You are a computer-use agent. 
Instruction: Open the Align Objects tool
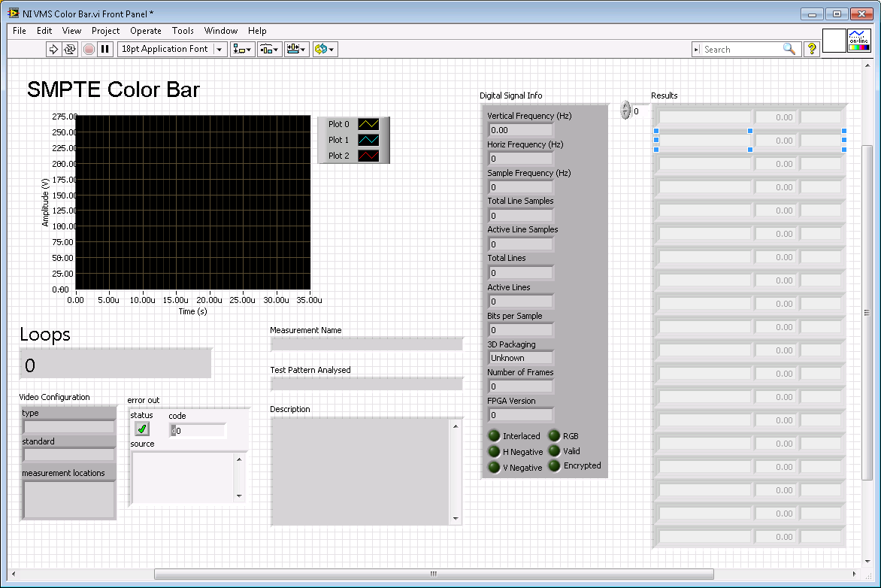(243, 50)
